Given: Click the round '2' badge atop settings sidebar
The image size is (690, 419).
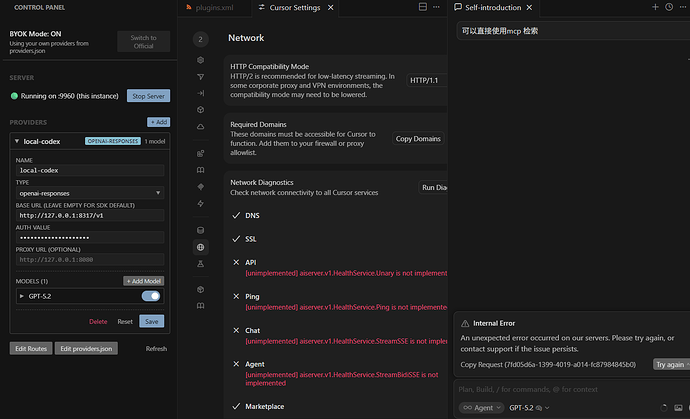Looking at the screenshot, I should coord(200,39).
